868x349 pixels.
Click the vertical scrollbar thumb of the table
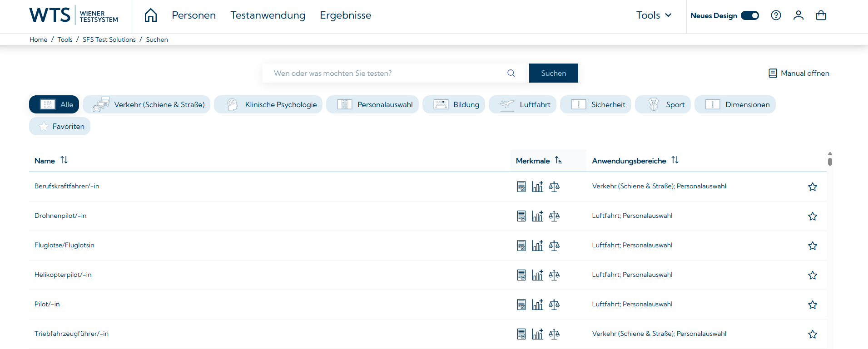[830, 161]
